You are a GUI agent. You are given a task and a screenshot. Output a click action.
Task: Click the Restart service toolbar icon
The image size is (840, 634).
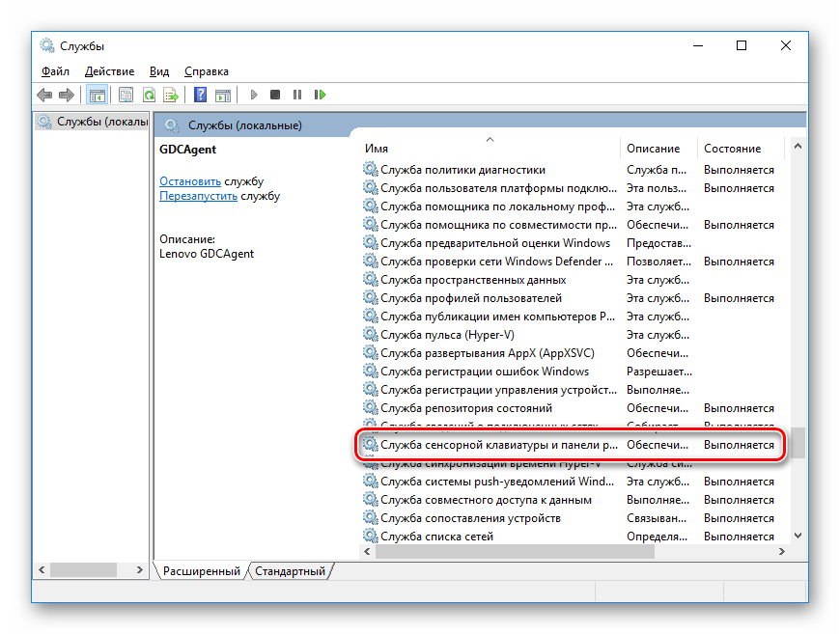tap(321, 95)
